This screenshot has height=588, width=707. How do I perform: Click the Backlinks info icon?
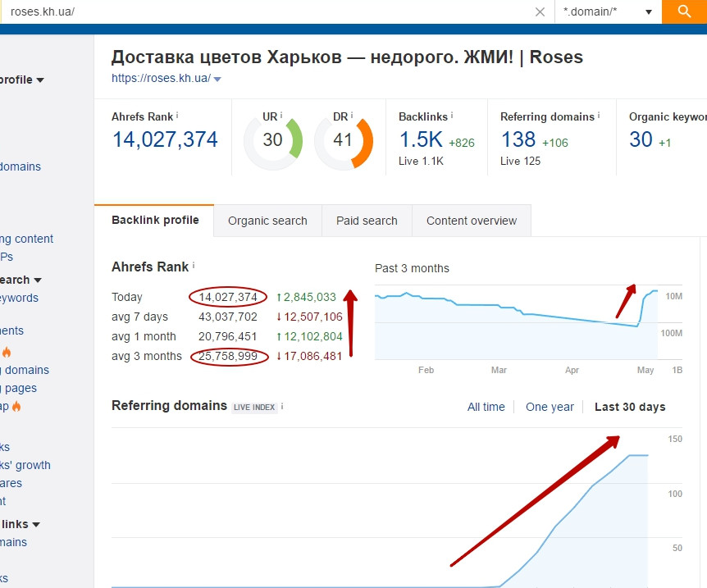[x=452, y=116]
